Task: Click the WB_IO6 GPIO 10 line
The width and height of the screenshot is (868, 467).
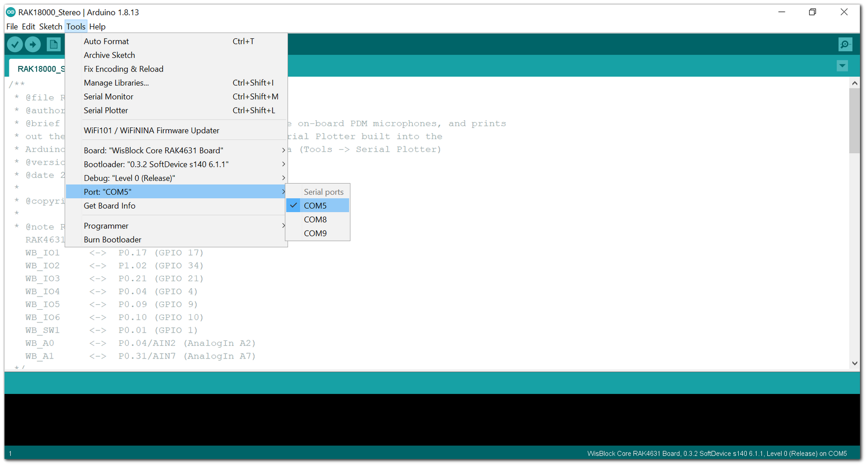Action: [114, 317]
